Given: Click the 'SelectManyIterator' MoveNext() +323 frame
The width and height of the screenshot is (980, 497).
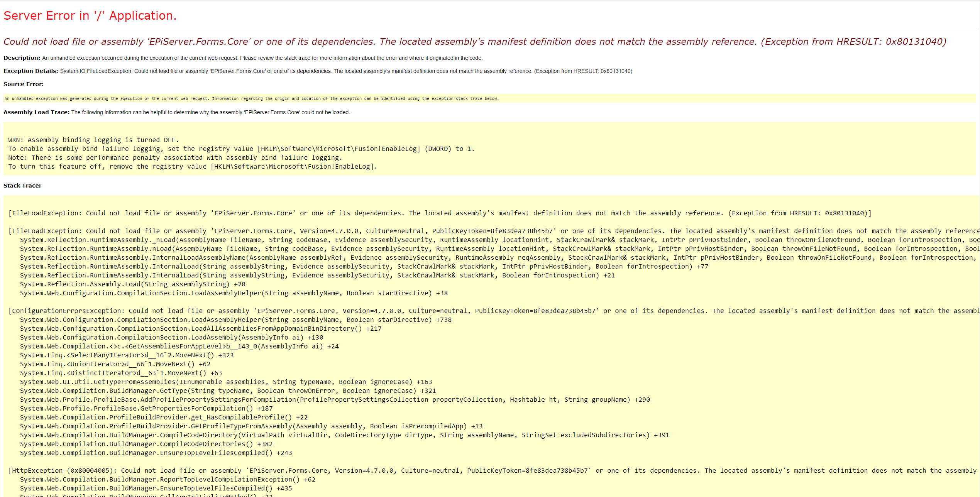Looking at the screenshot, I should click(x=127, y=355).
